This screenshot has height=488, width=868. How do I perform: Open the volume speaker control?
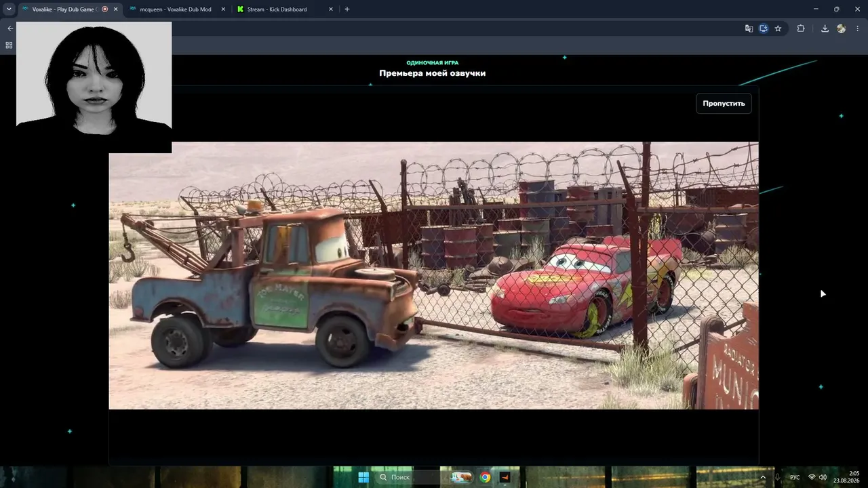tap(823, 477)
